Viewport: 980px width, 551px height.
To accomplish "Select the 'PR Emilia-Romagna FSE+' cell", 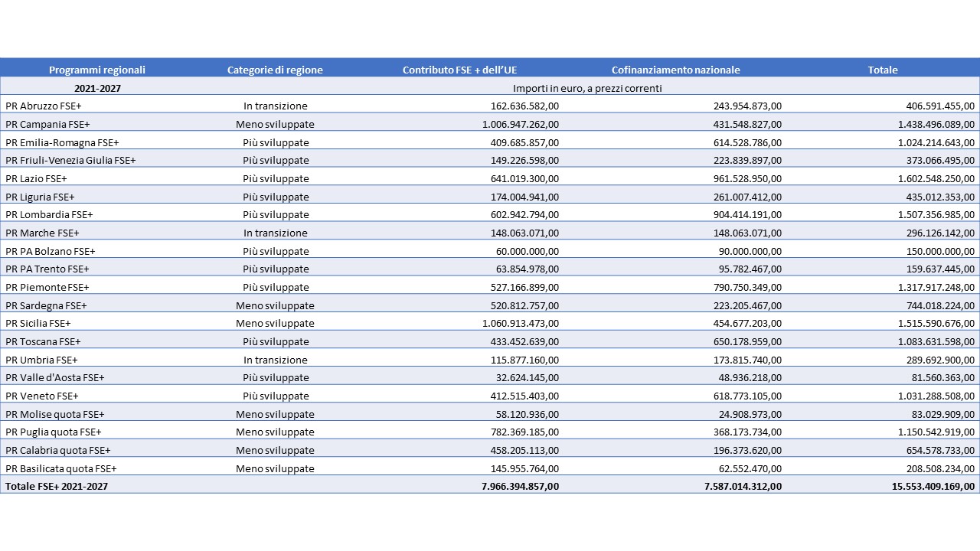I will click(x=62, y=142).
